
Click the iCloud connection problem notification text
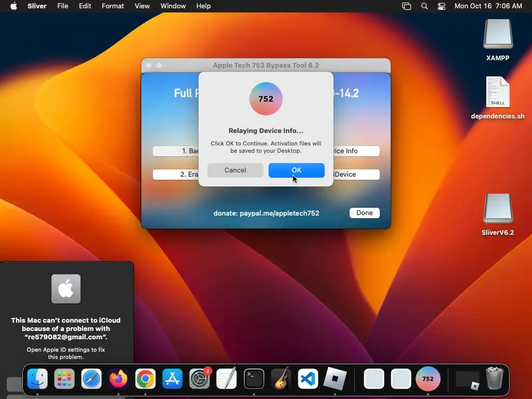(x=66, y=328)
